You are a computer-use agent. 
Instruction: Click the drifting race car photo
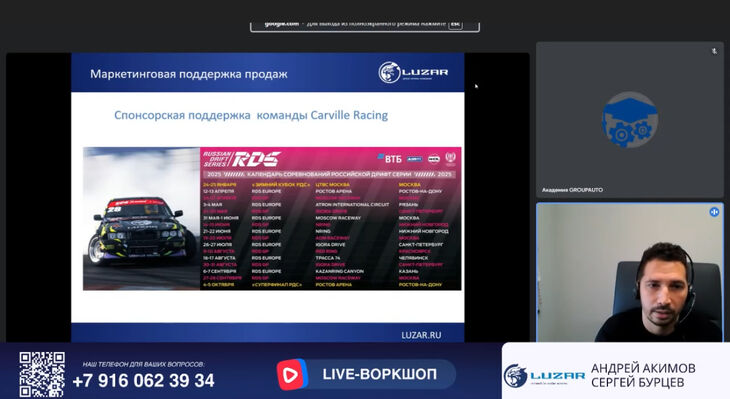click(x=142, y=219)
